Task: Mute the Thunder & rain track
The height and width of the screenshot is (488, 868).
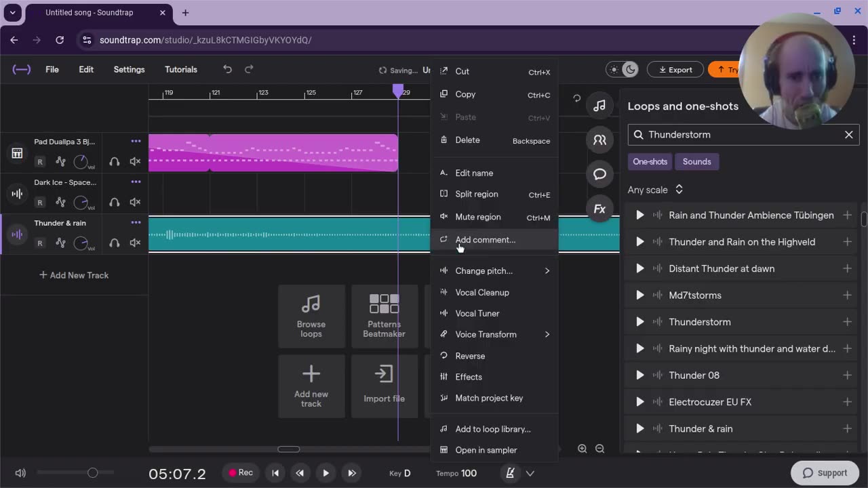Action: coord(135,243)
